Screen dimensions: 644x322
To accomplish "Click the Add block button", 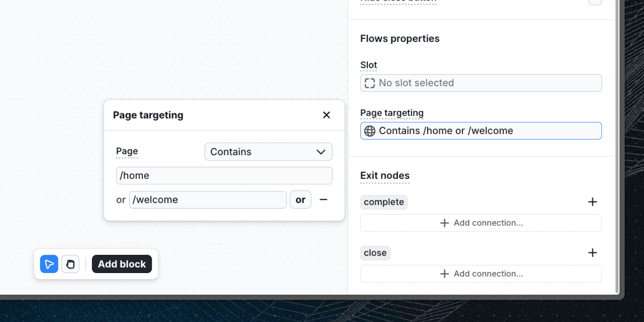I will (122, 264).
